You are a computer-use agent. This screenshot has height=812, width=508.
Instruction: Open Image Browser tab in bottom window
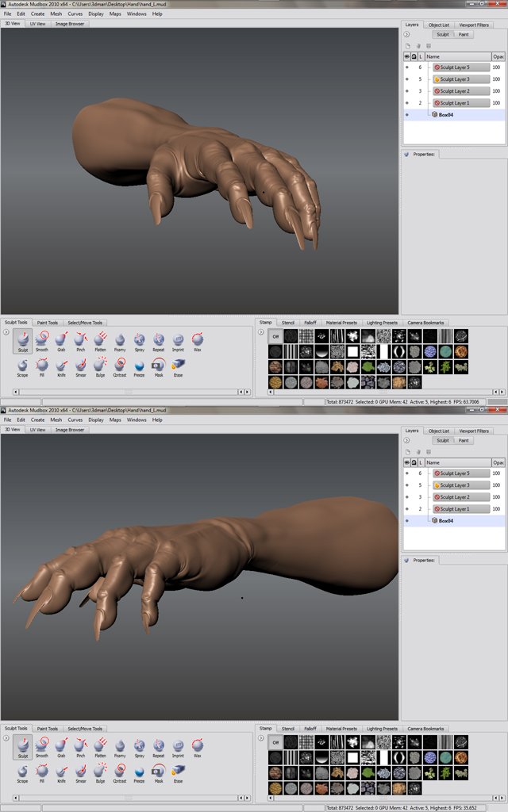pyautogui.click(x=70, y=430)
